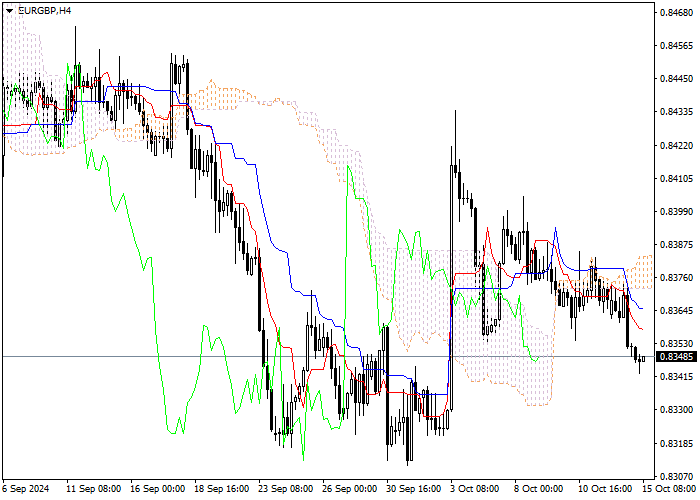Click the 0.83415 price axis label

click(x=677, y=377)
